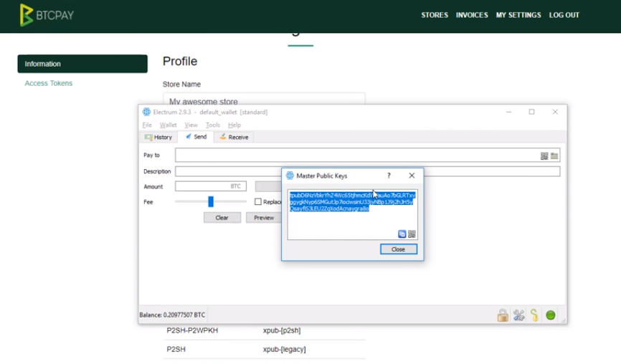Open preferences tools icon in status bar
The width and height of the screenshot is (621, 364).
(x=519, y=315)
